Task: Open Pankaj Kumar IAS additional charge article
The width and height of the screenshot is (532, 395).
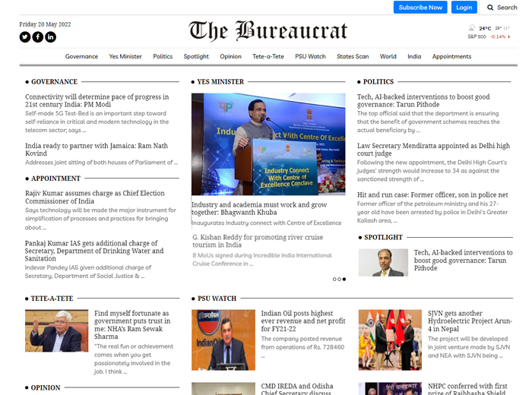Action: [94, 251]
